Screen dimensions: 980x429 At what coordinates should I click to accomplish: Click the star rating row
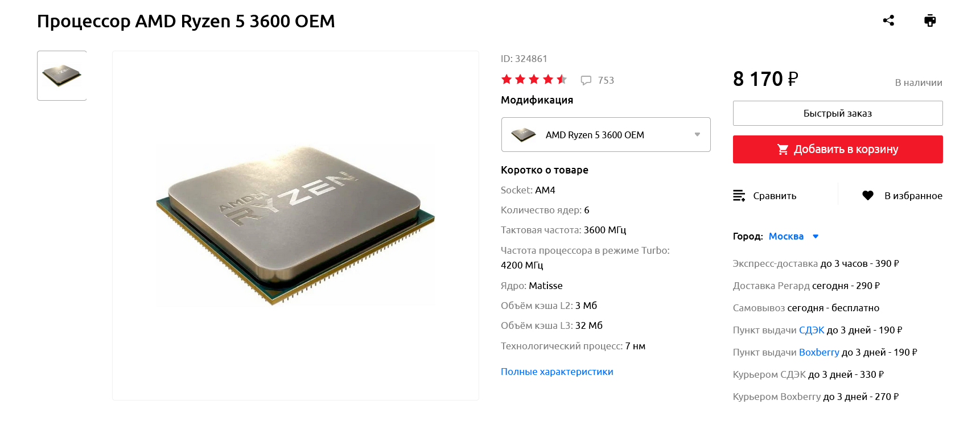[x=534, y=80]
